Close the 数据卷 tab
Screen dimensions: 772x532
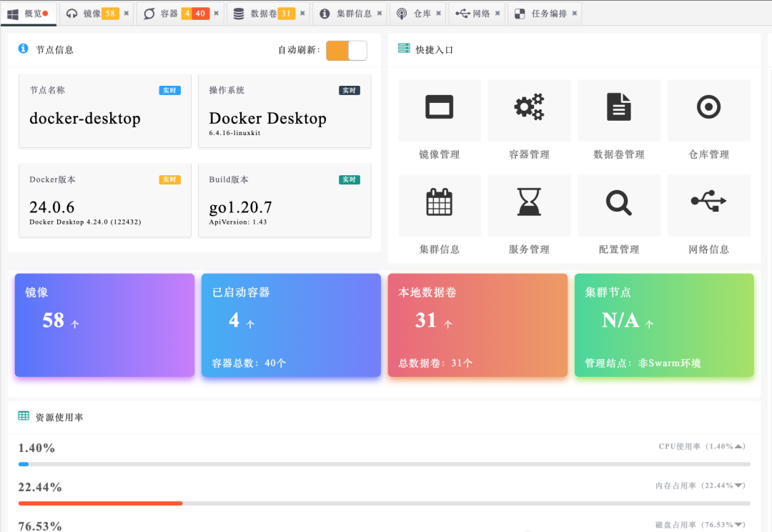tap(302, 14)
